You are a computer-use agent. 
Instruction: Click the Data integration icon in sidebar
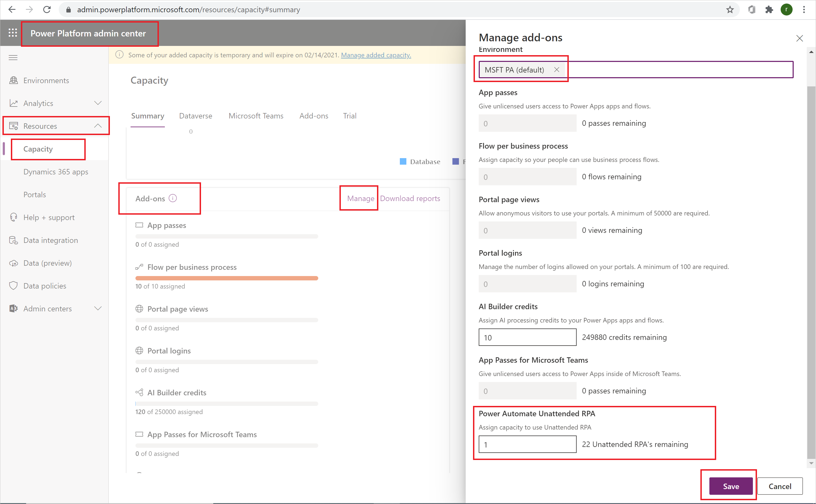click(12, 239)
